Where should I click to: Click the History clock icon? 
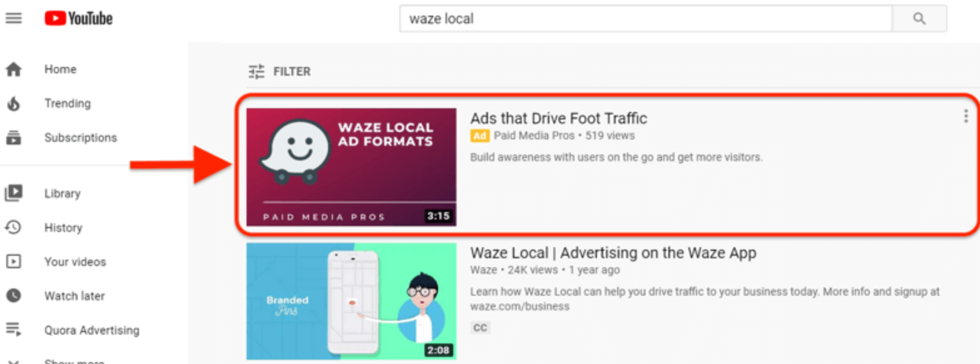[14, 228]
